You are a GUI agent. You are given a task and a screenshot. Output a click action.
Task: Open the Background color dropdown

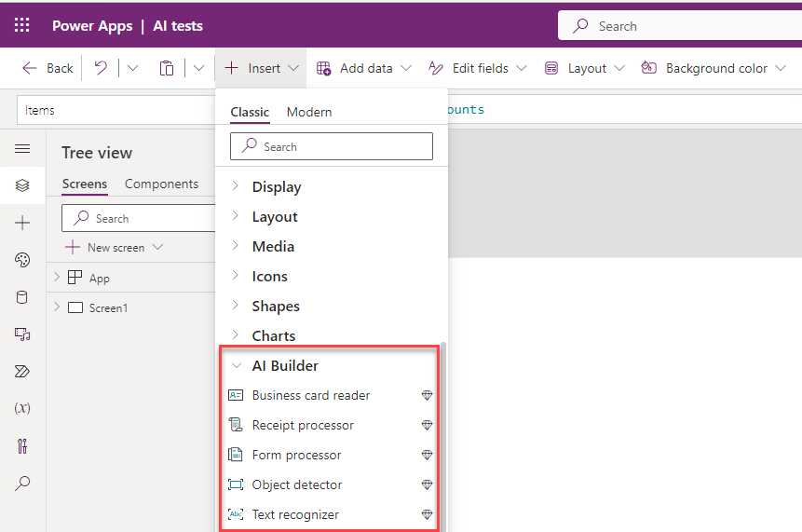click(714, 68)
